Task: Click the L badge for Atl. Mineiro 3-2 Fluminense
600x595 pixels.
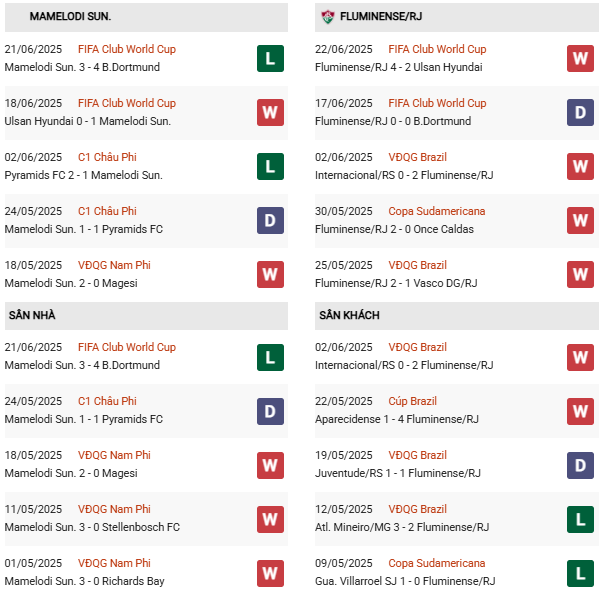Action: click(581, 518)
